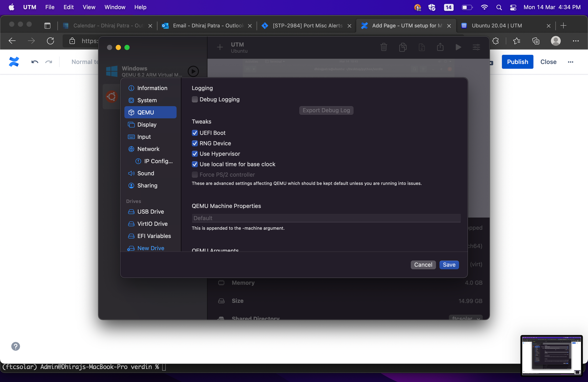
Task: Open the Sharing settings section
Action: (151, 185)
